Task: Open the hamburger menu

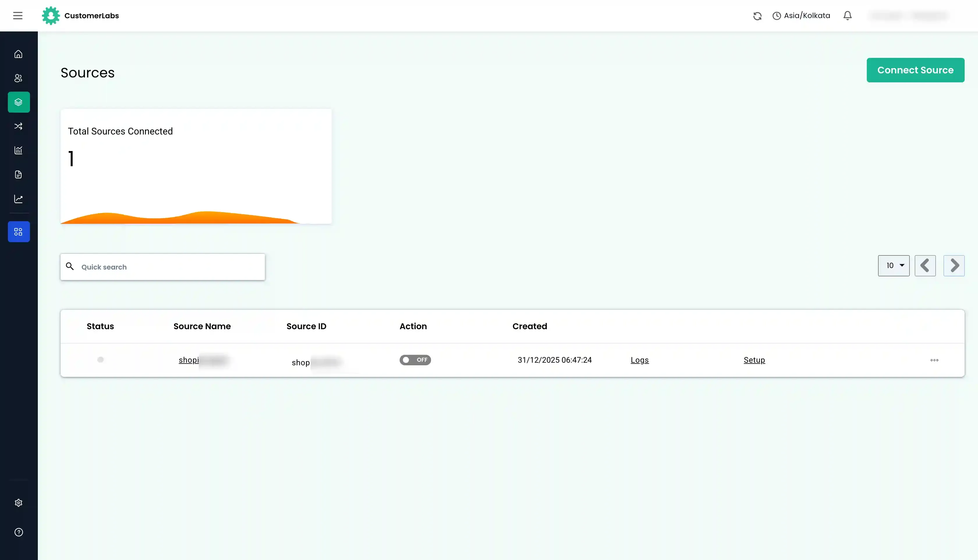Action: [x=18, y=16]
